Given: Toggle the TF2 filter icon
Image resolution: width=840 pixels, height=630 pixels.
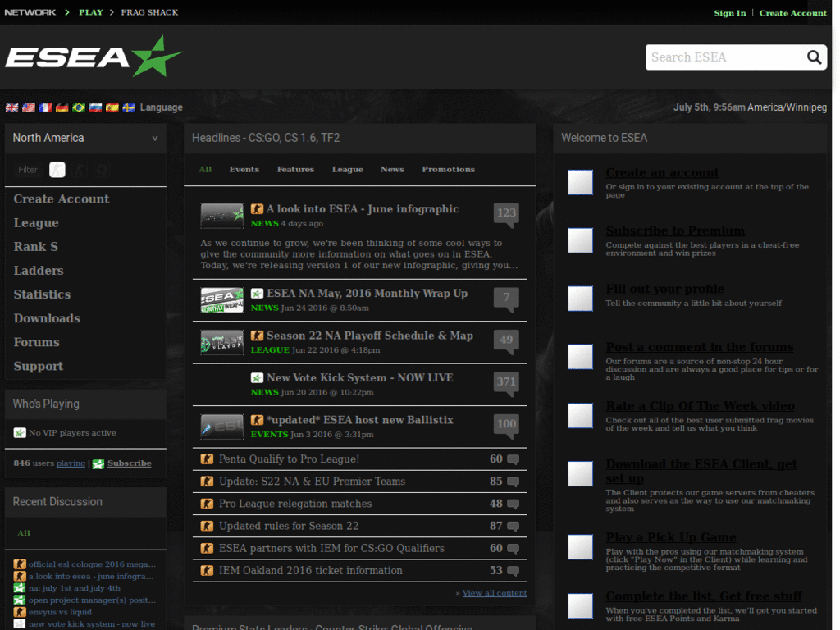Looking at the screenshot, I should 102,169.
